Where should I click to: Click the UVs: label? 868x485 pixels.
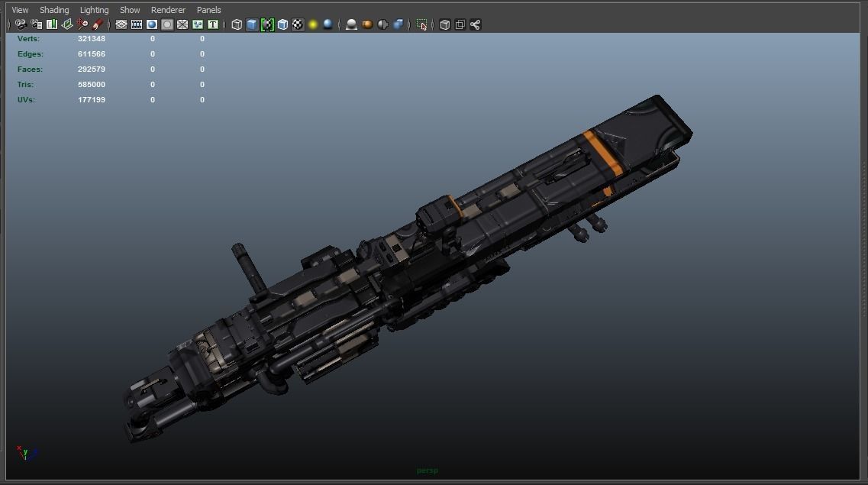pos(26,99)
